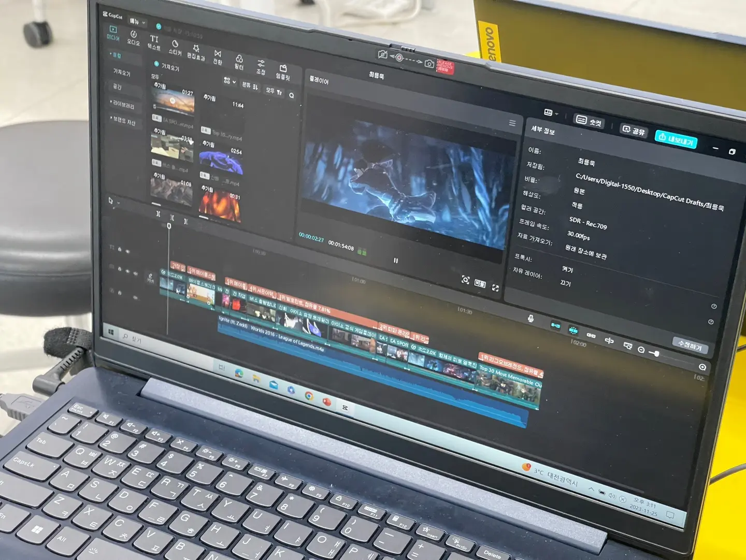The image size is (746, 560).
Task: Toggle the main track magnet button
Action: click(x=555, y=325)
